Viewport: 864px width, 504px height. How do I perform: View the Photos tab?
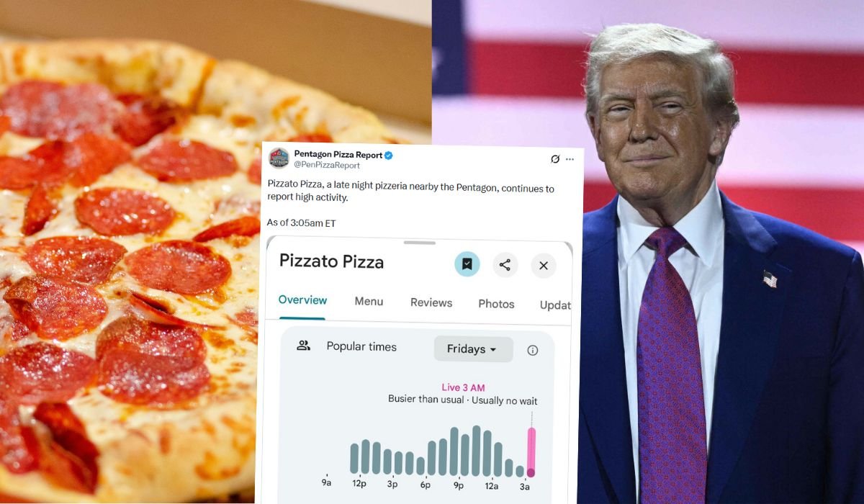click(x=496, y=304)
